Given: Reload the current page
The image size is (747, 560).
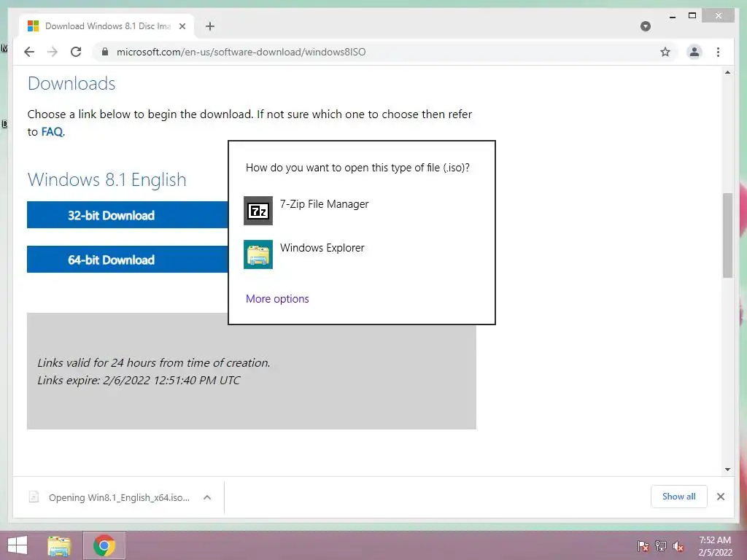Looking at the screenshot, I should (76, 52).
